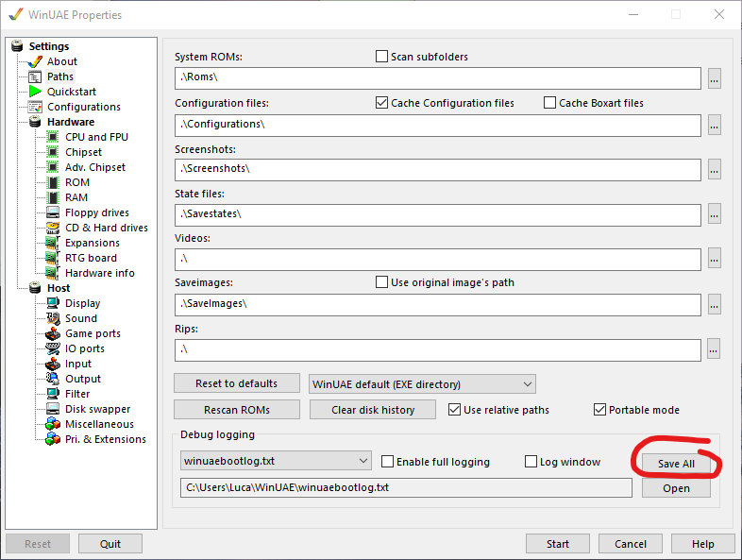Browse for Videos folder
Screen dimensions: 742x560
[x=714, y=259]
